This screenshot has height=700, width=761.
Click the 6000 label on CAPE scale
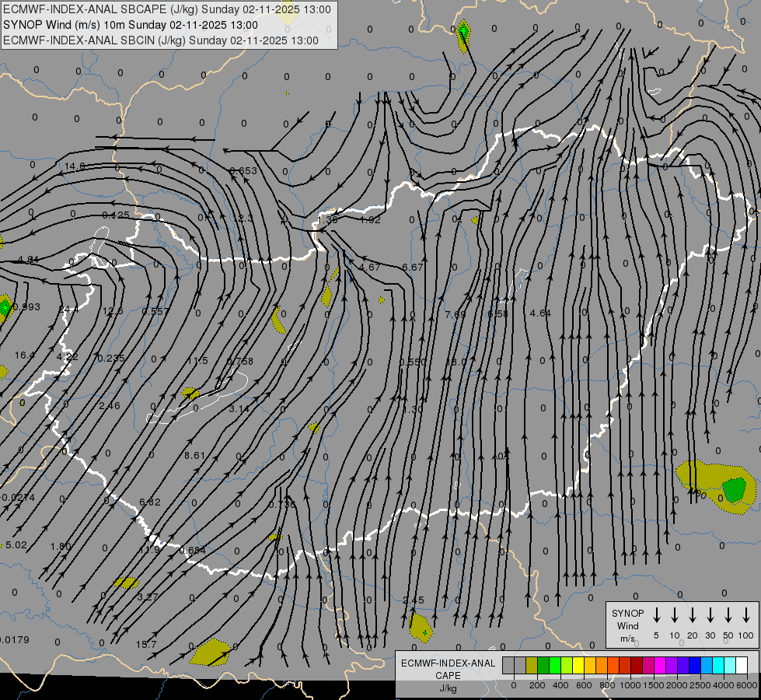pyautogui.click(x=747, y=685)
